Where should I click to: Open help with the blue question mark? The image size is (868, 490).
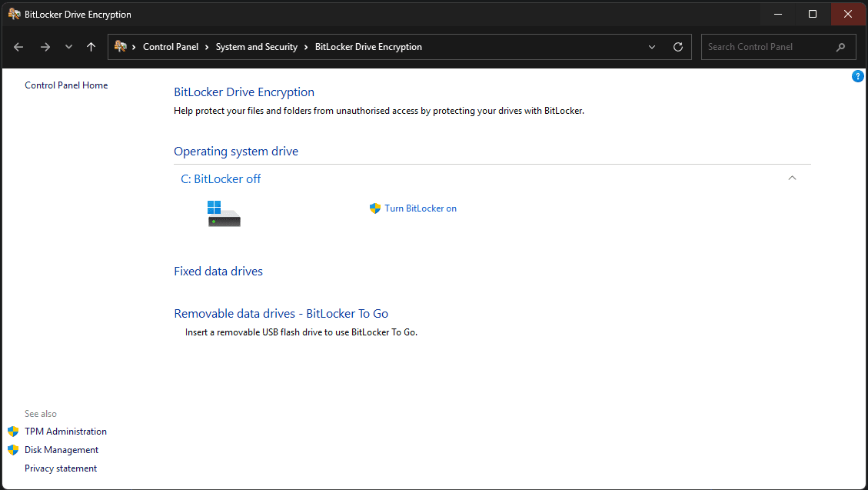click(857, 76)
